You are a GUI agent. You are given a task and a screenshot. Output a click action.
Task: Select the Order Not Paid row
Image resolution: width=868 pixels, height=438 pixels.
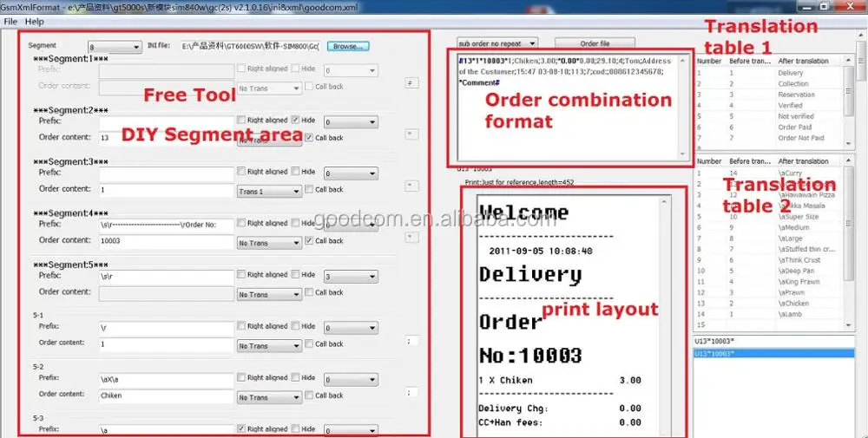pyautogui.click(x=769, y=138)
